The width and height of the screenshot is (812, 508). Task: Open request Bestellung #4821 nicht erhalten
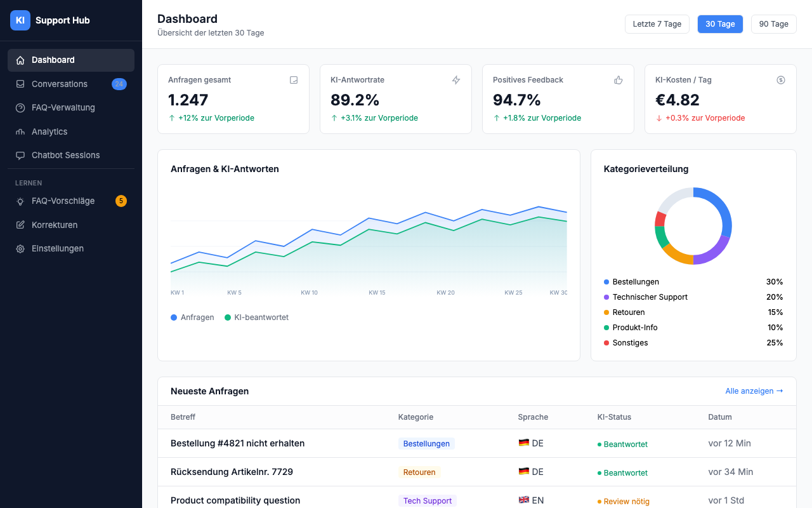coord(237,443)
